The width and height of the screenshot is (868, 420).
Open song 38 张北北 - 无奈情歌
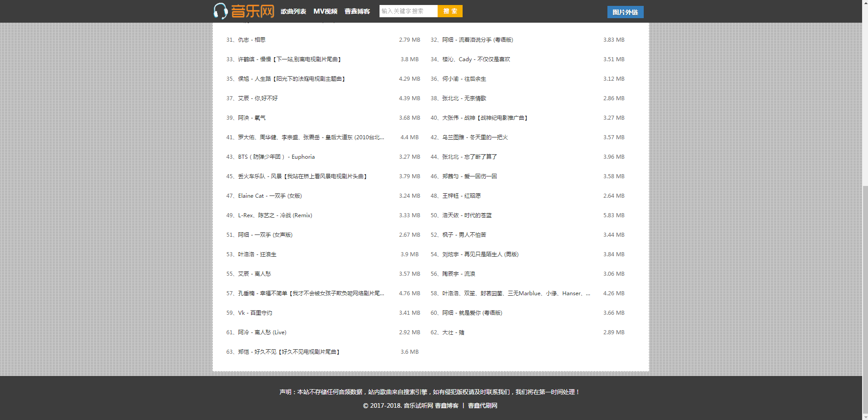[464, 98]
